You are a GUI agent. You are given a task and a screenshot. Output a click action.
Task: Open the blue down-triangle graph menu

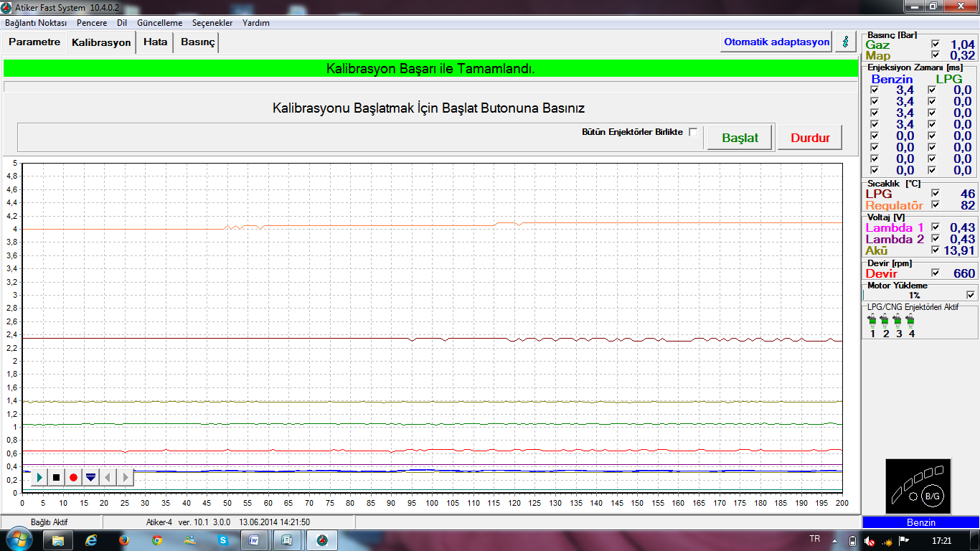(90, 476)
